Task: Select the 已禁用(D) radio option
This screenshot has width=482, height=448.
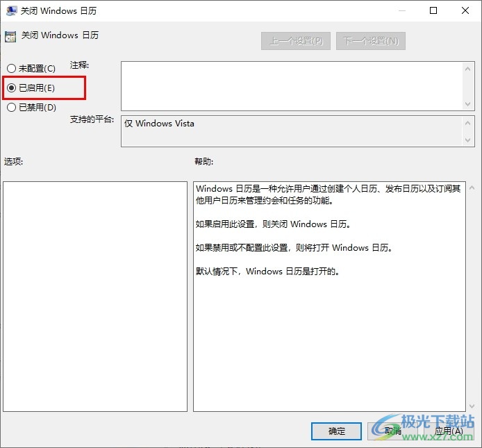Action: (x=31, y=107)
